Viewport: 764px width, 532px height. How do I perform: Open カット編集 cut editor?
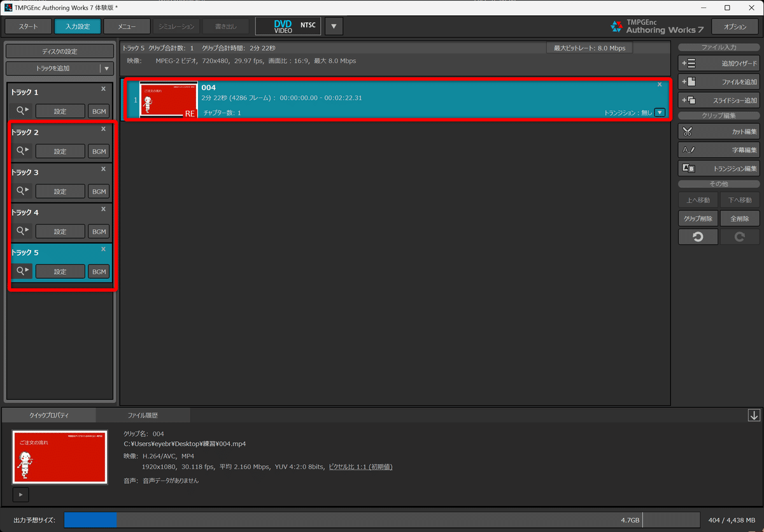click(x=719, y=132)
